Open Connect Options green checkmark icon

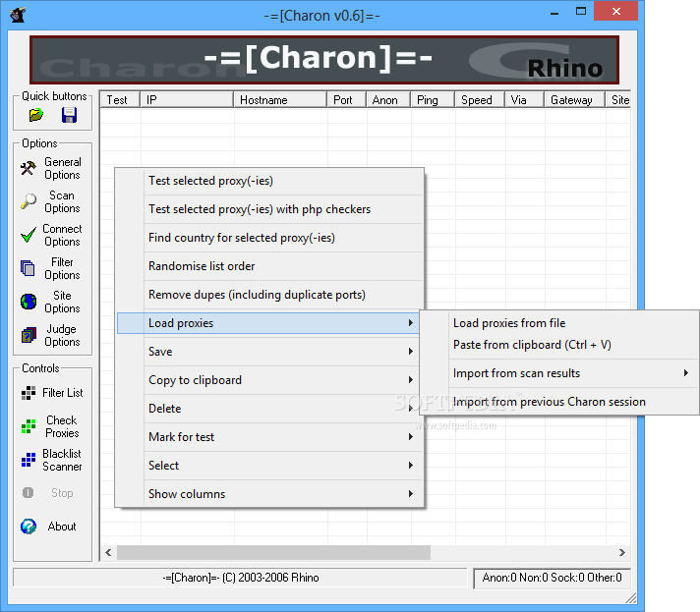pyautogui.click(x=29, y=235)
